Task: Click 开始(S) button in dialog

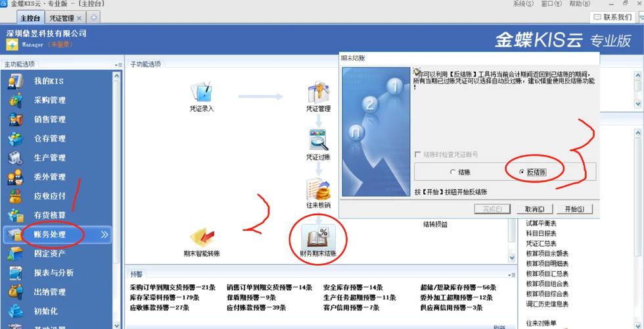Action: 574,209
